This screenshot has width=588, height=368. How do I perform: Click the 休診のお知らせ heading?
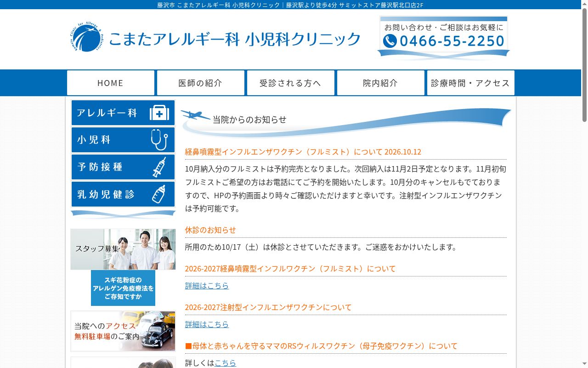210,230
